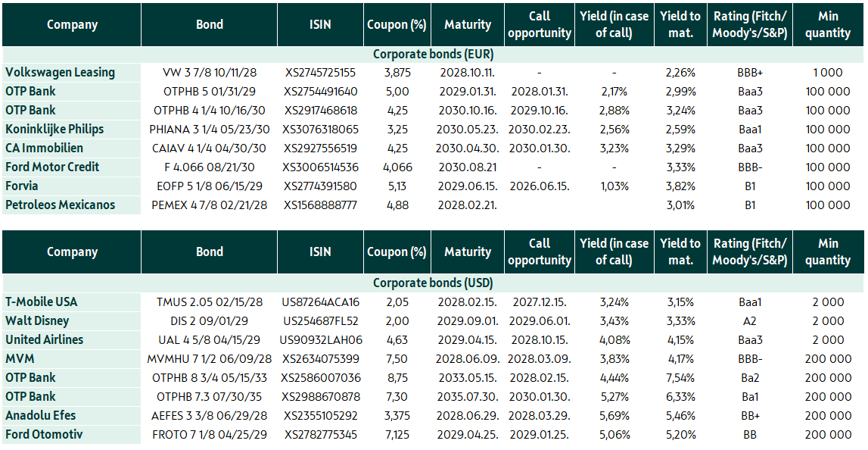This screenshot has height=450, width=868.
Task: Click the Corporate bonds (EUR) section heading
Action: pos(433,55)
